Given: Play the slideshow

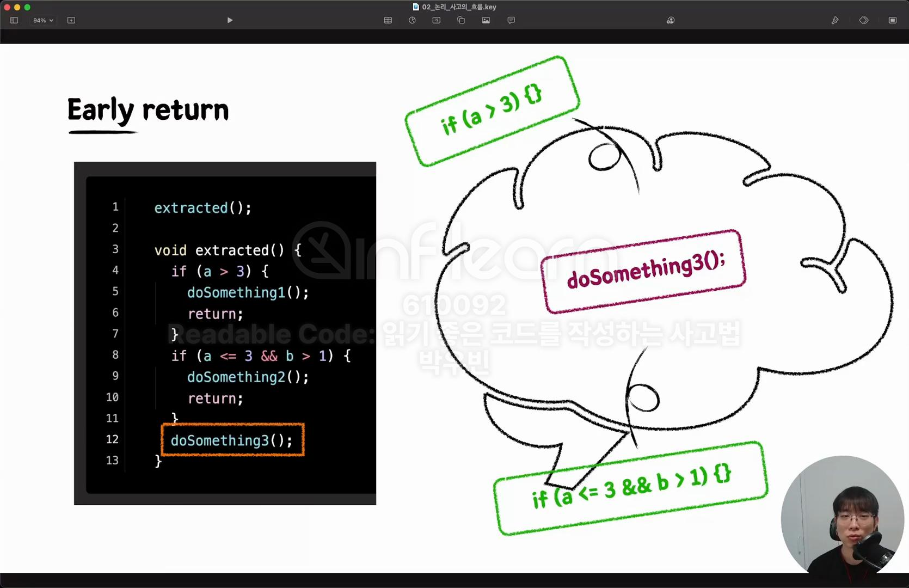Looking at the screenshot, I should [x=230, y=20].
